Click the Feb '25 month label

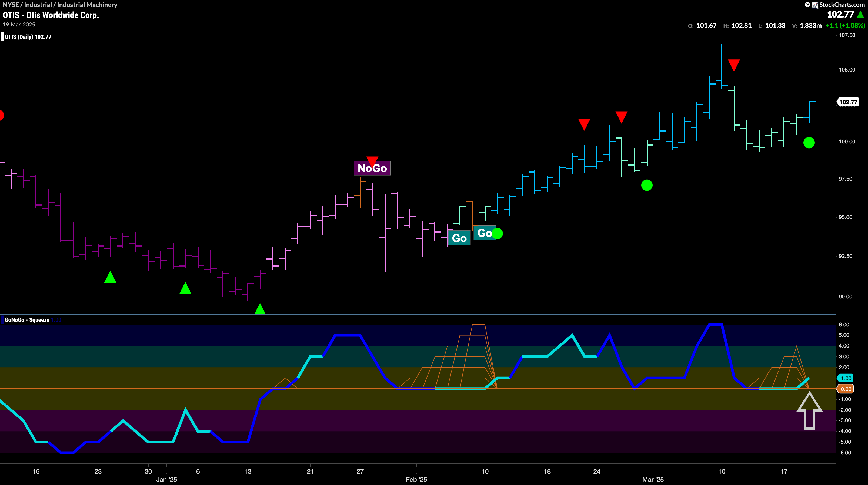[x=416, y=479]
